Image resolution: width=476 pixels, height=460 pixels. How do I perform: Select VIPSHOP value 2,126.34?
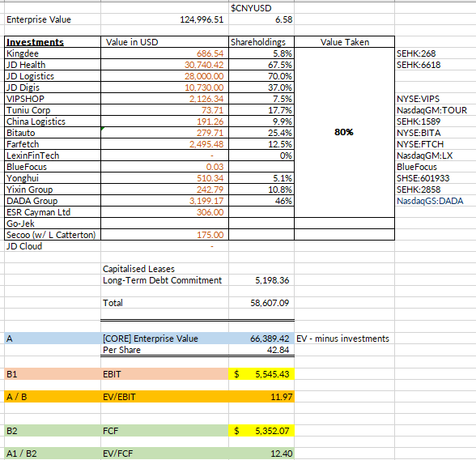[164, 99]
